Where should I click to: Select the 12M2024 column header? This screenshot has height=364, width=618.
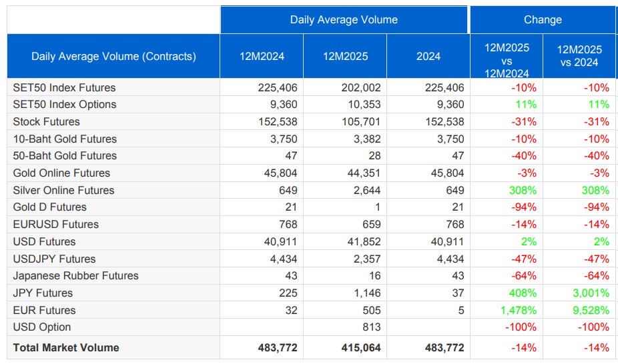click(x=262, y=56)
